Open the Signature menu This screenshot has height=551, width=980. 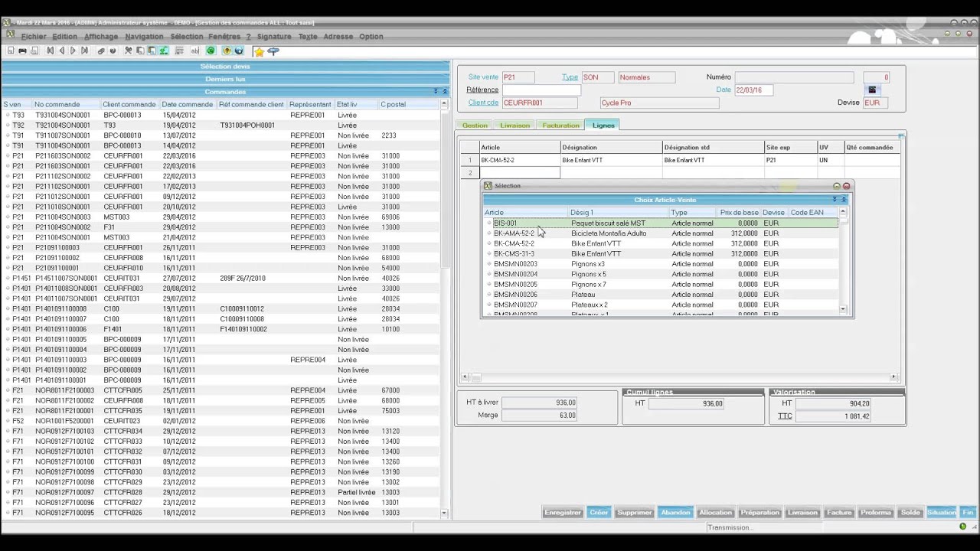point(274,36)
